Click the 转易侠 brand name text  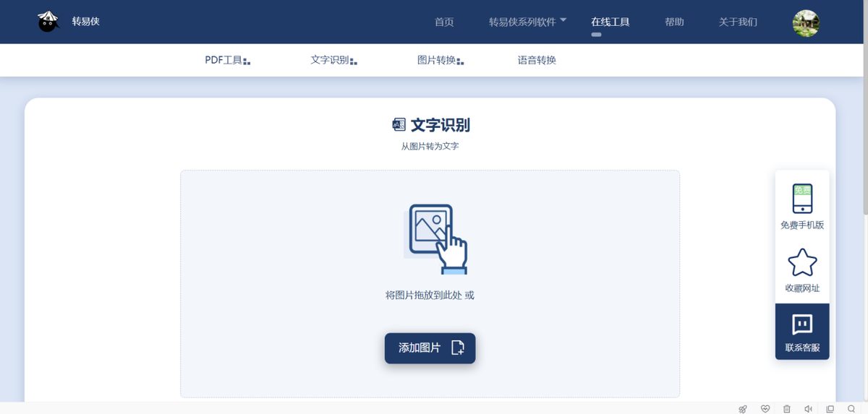[x=85, y=22]
